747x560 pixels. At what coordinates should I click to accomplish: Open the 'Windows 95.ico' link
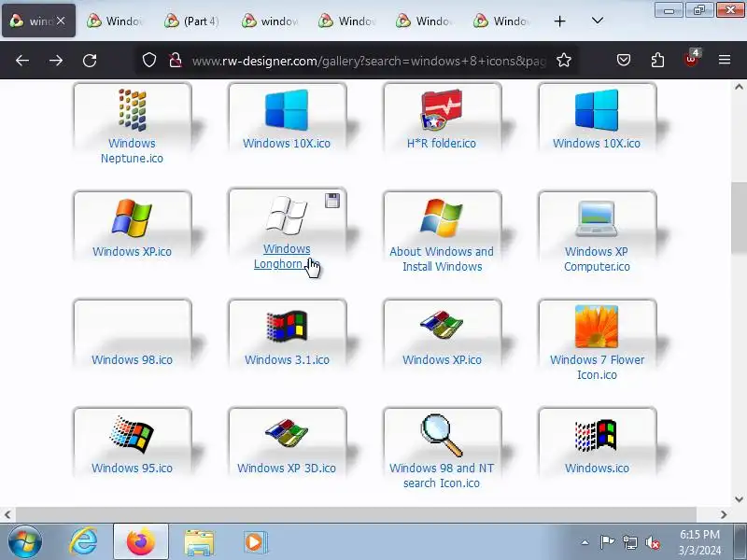(x=132, y=468)
